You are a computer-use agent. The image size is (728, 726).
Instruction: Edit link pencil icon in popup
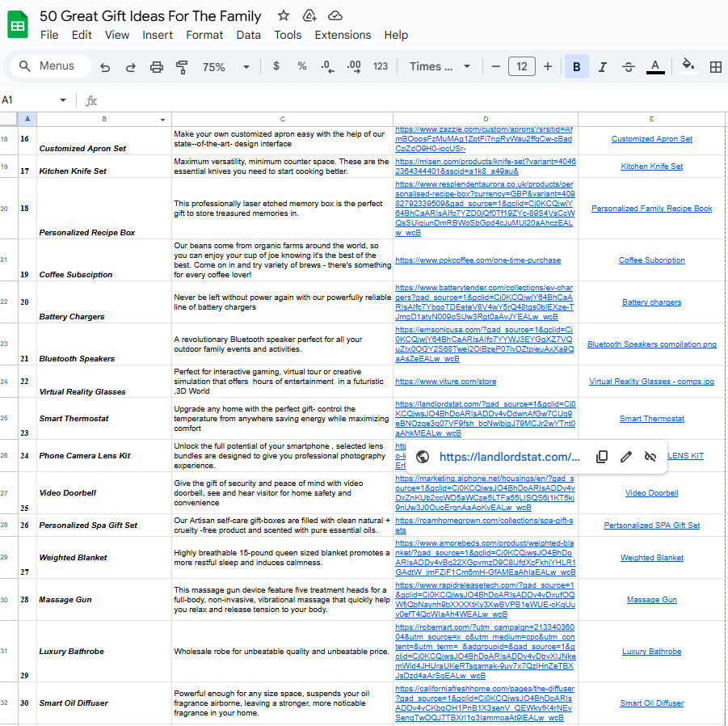point(626,457)
